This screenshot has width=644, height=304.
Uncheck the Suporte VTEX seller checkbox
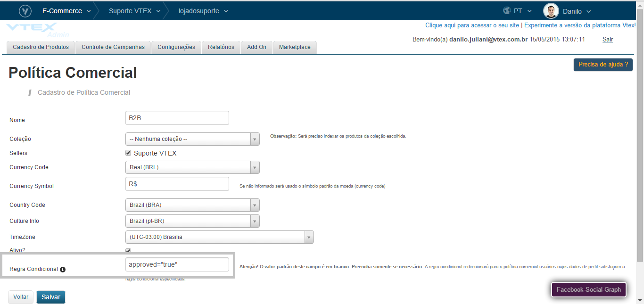(128, 153)
